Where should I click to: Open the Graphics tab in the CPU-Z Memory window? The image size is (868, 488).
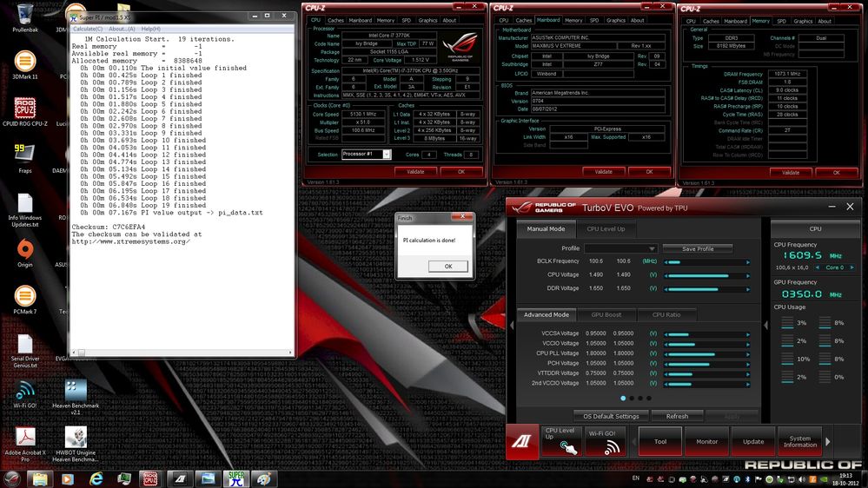[803, 21]
